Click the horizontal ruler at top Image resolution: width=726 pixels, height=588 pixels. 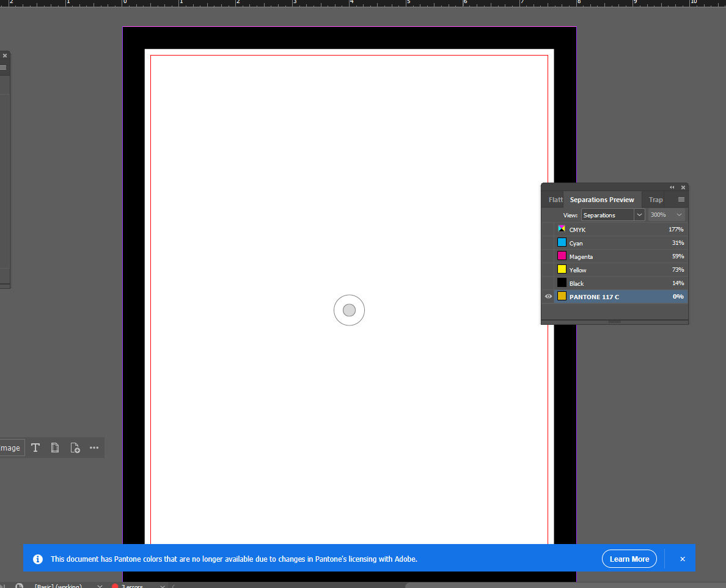[363, 3]
